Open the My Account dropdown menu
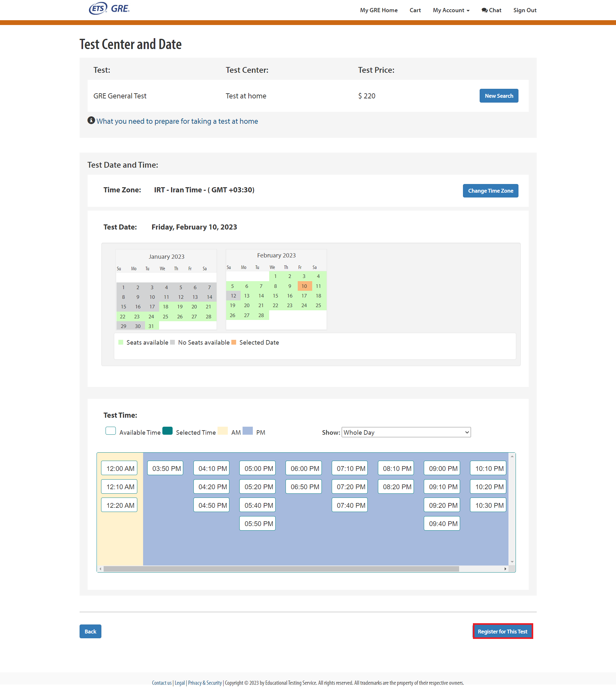 [x=449, y=10]
